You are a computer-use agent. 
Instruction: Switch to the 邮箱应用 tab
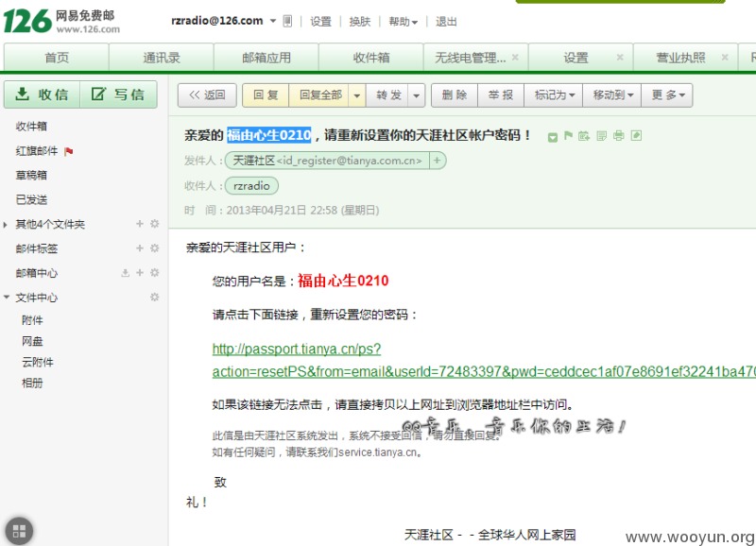[x=266, y=58]
